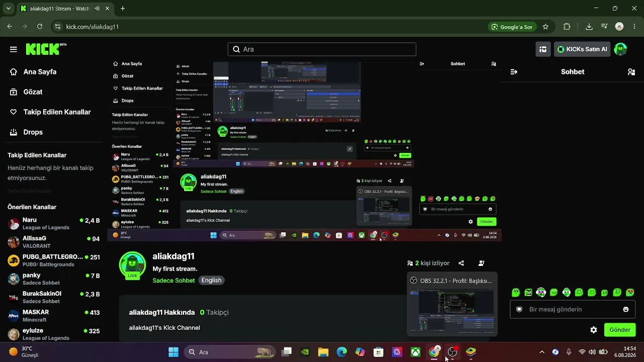Share the aliakdag11 stream
The image size is (644, 362).
pos(461,263)
